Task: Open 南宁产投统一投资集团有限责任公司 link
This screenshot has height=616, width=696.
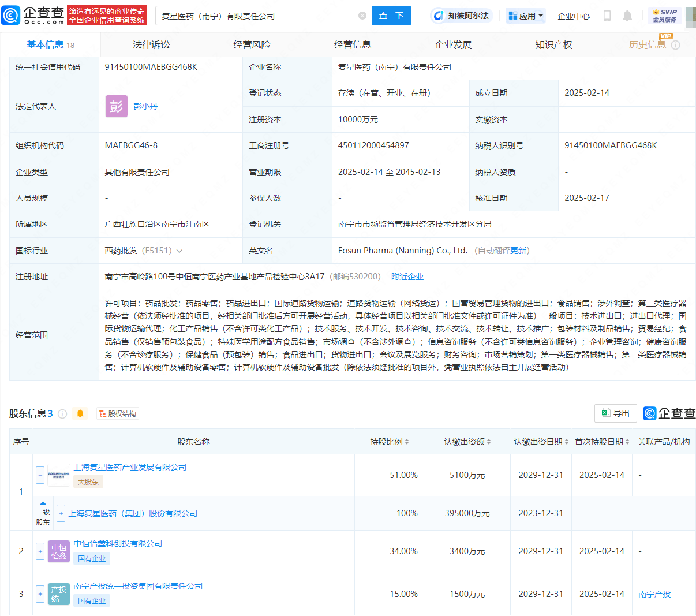Action: click(138, 586)
